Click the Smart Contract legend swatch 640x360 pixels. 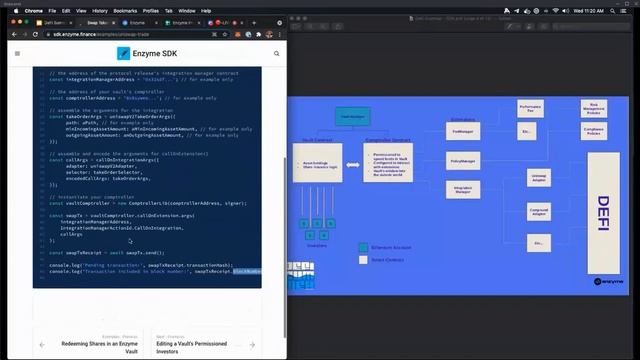363,260
